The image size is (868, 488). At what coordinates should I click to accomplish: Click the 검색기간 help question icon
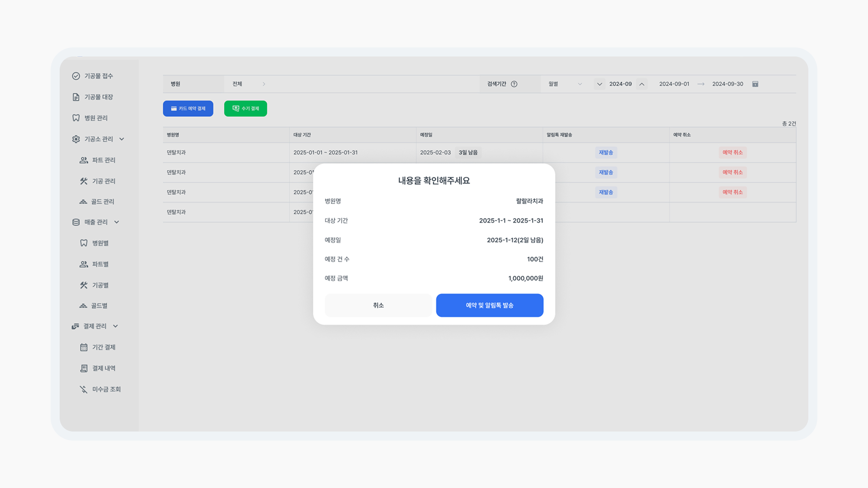tap(514, 84)
